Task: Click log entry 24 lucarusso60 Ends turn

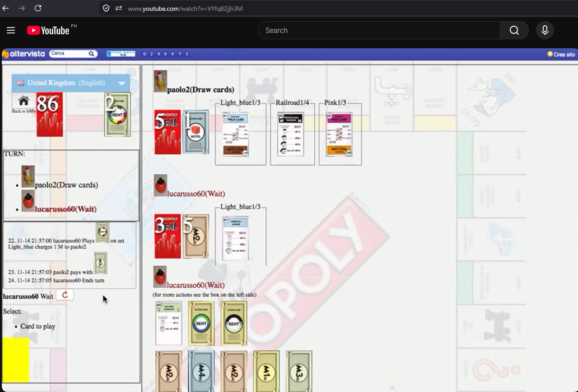Action: 56,280
